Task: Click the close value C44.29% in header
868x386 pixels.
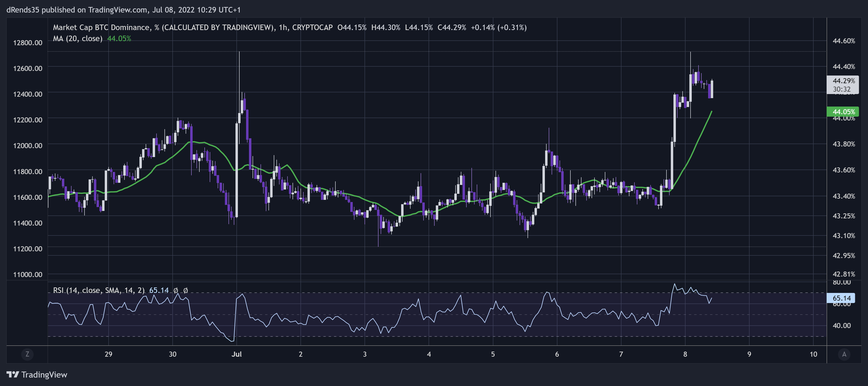Action: click(451, 27)
